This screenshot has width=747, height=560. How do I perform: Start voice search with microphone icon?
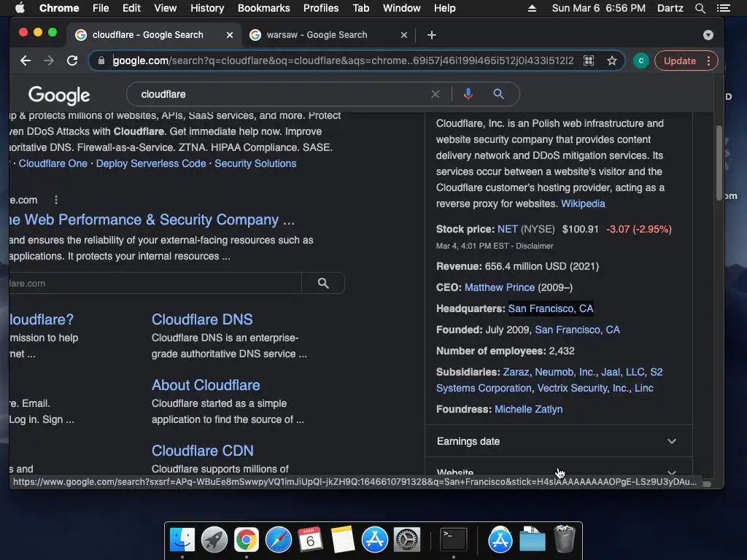468,94
